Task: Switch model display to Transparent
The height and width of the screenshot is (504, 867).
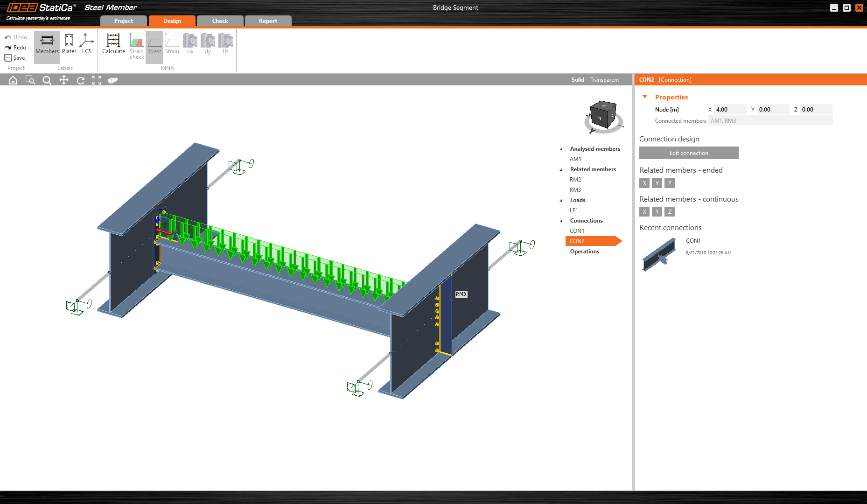Action: point(604,80)
